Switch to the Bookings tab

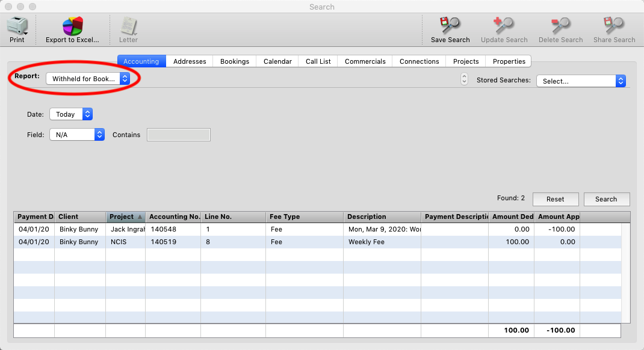pos(235,61)
